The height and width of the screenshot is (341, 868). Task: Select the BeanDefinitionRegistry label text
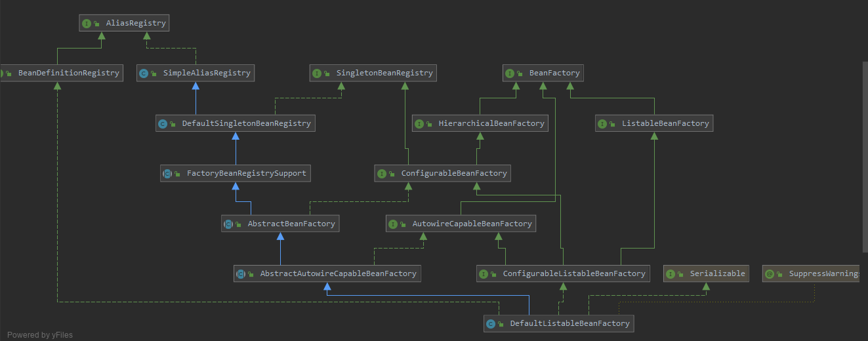(x=69, y=73)
